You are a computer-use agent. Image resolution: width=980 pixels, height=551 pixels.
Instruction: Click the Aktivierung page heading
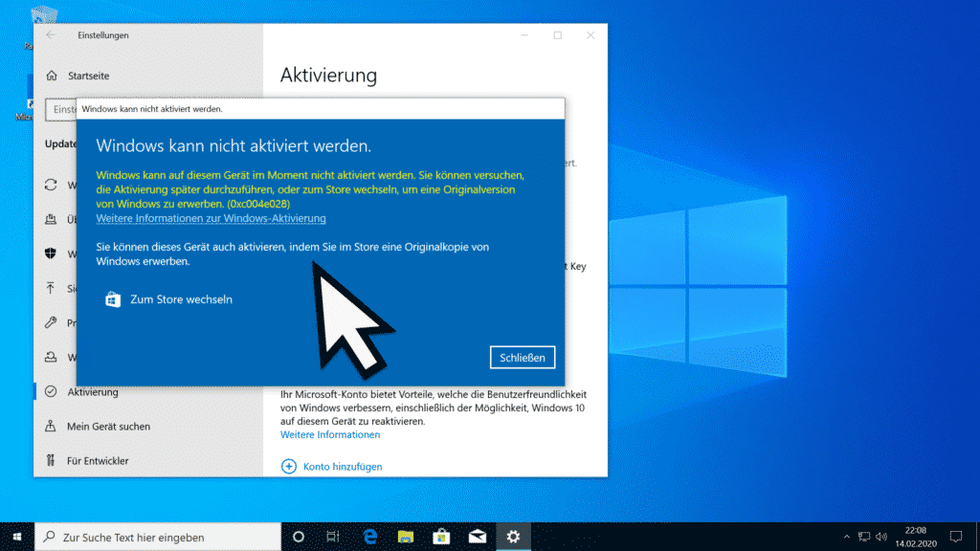point(329,75)
